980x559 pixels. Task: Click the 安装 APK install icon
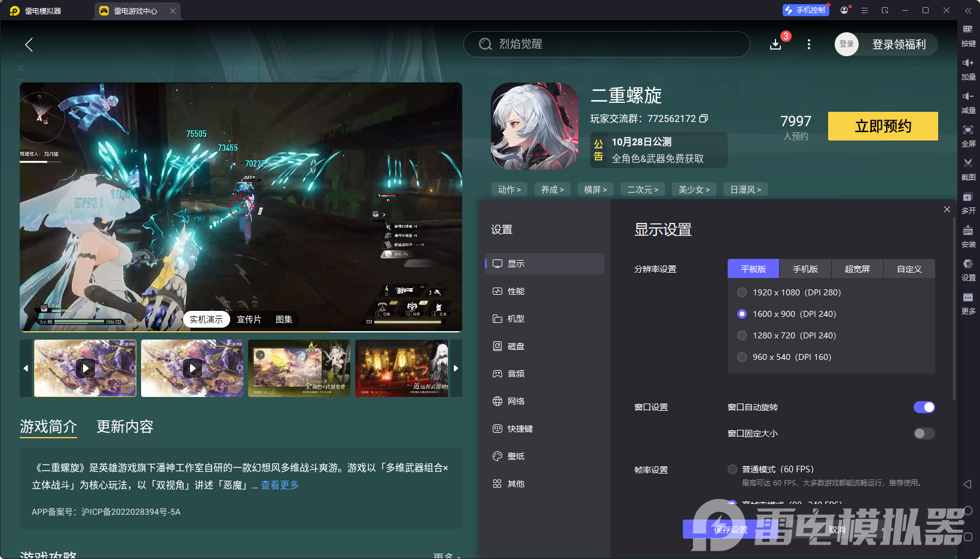click(x=969, y=237)
